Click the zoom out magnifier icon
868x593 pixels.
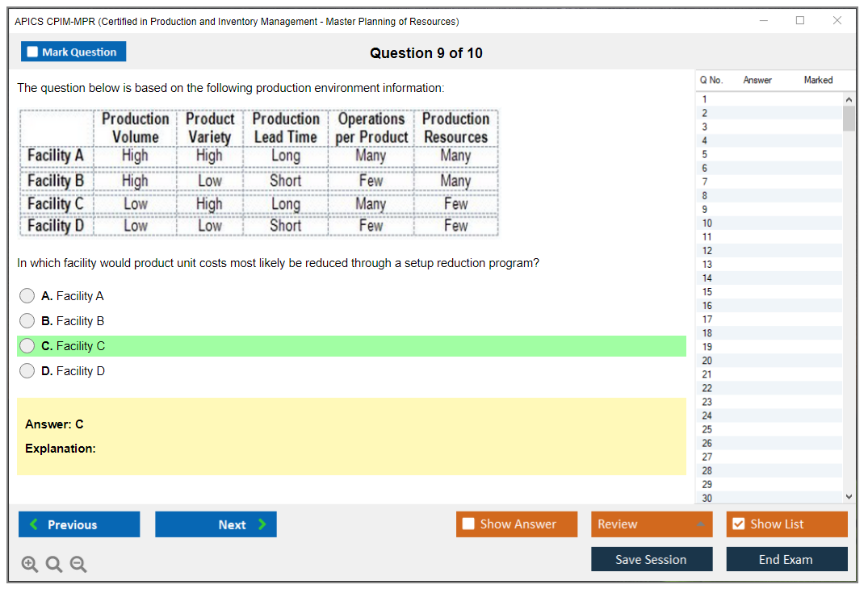78,565
